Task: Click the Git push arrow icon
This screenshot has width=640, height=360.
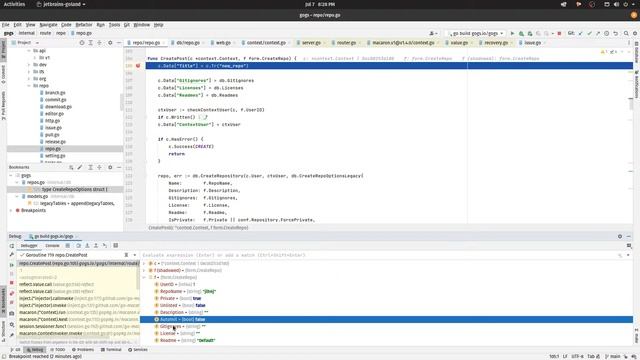Action: pos(598,33)
